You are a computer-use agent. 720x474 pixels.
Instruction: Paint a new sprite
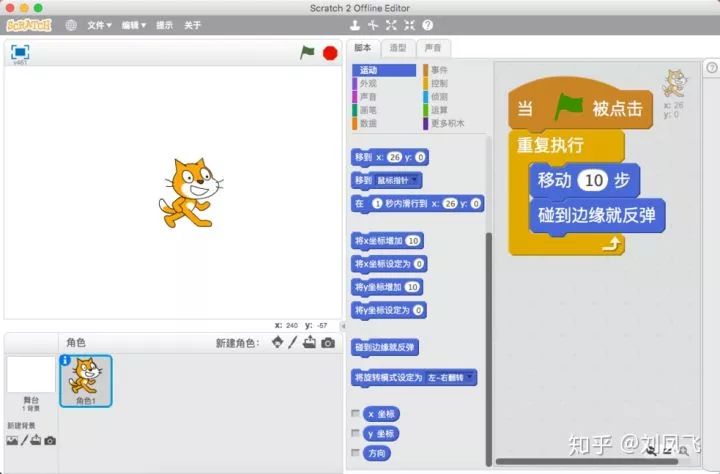click(293, 342)
